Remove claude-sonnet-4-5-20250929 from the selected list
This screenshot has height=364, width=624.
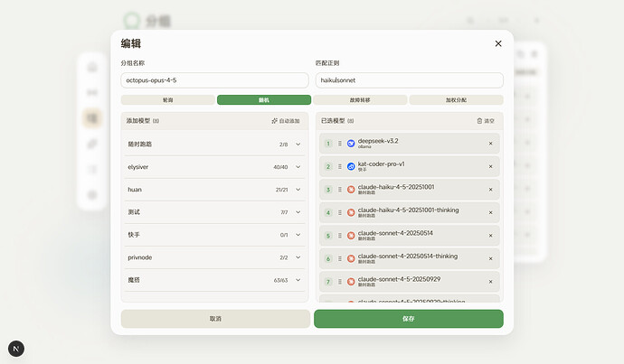490,282
